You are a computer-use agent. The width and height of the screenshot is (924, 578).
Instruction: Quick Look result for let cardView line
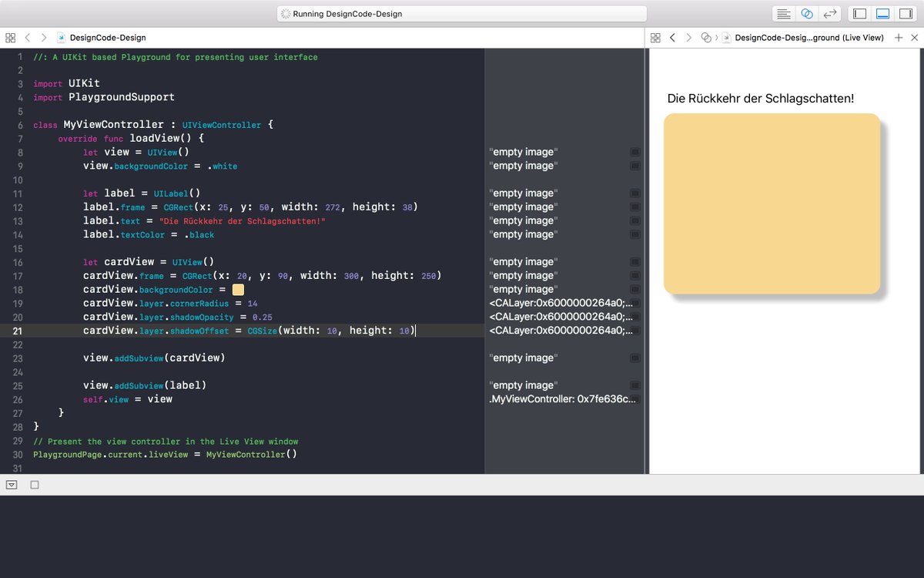point(634,262)
